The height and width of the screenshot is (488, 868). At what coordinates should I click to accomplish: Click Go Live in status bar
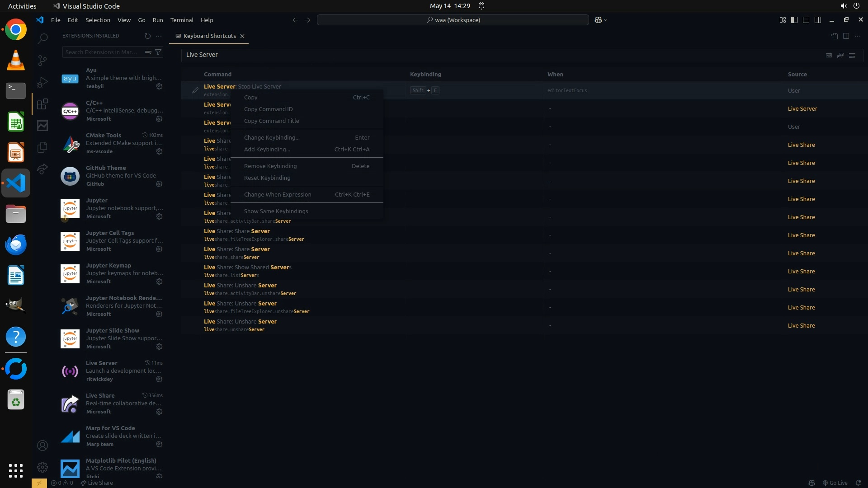[835, 483]
